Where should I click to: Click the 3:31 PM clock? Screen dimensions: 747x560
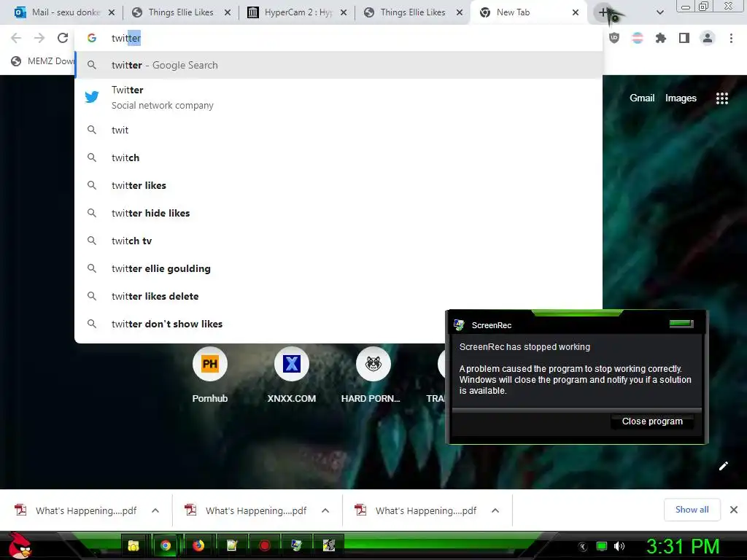pos(683,546)
